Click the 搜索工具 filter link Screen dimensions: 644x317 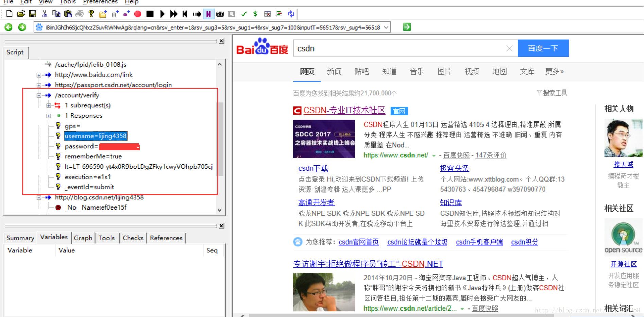pos(552,93)
